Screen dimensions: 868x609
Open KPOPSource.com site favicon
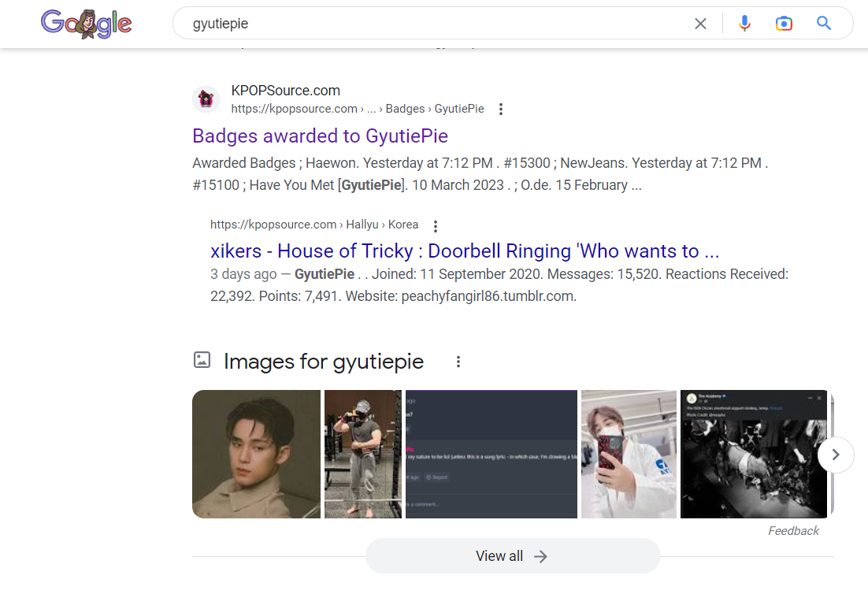[206, 99]
